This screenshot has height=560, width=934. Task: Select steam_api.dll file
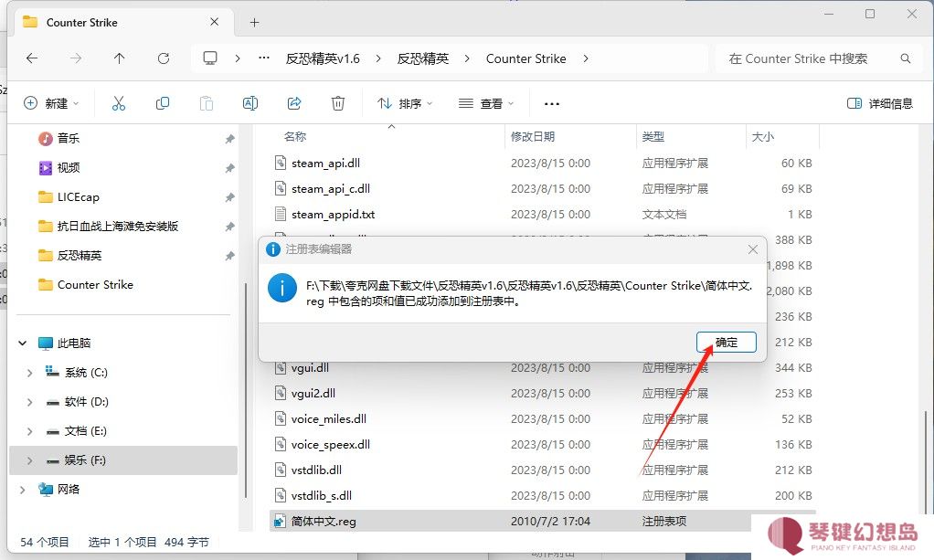pos(325,164)
